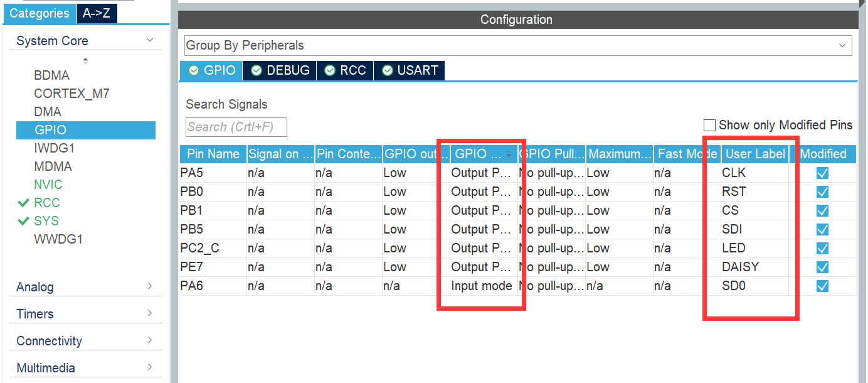Viewport: 868px width, 383px height.
Task: Sort by GPIO mode column header
Action: pyautogui.click(x=484, y=154)
